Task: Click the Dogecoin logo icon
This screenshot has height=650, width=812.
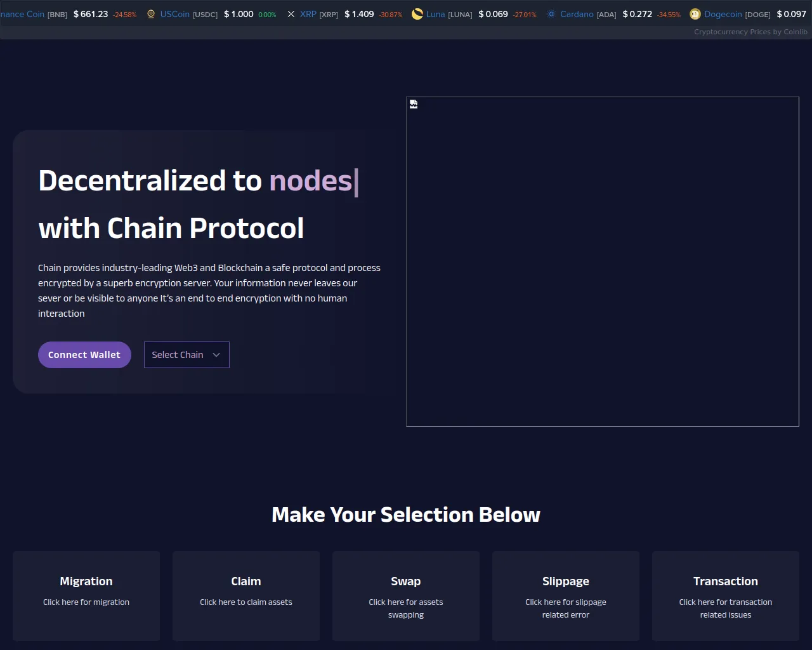Action: (x=695, y=14)
